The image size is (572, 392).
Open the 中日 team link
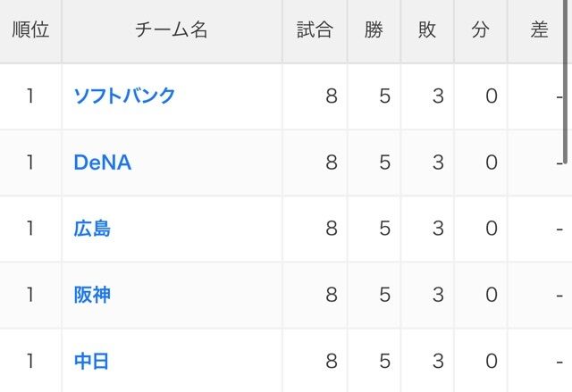tap(91, 361)
